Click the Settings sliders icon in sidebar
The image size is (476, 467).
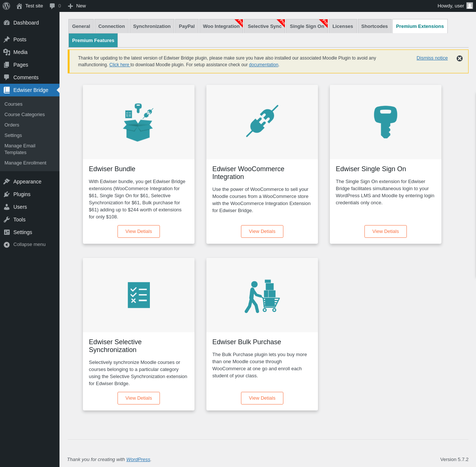(x=7, y=232)
